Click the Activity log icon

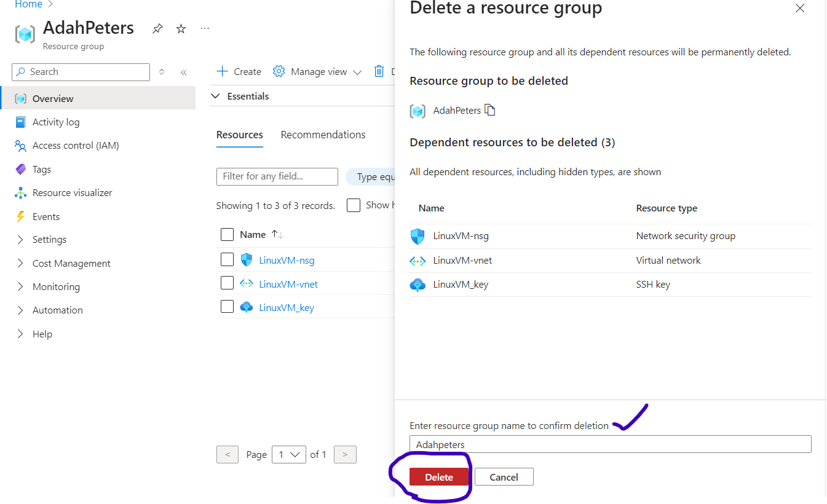(21, 122)
